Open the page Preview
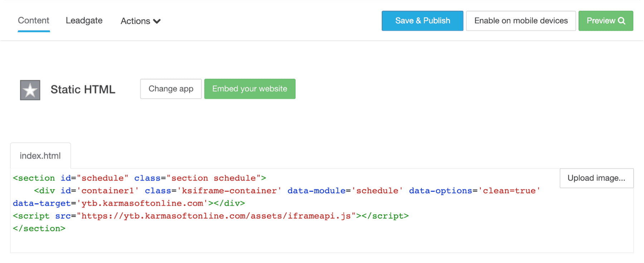The width and height of the screenshot is (644, 263). coord(601,21)
